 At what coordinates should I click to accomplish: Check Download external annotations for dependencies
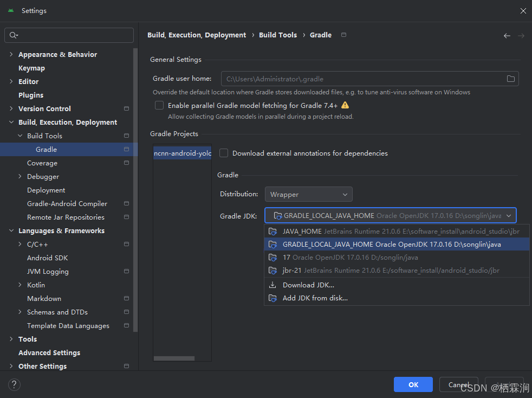[x=224, y=153]
